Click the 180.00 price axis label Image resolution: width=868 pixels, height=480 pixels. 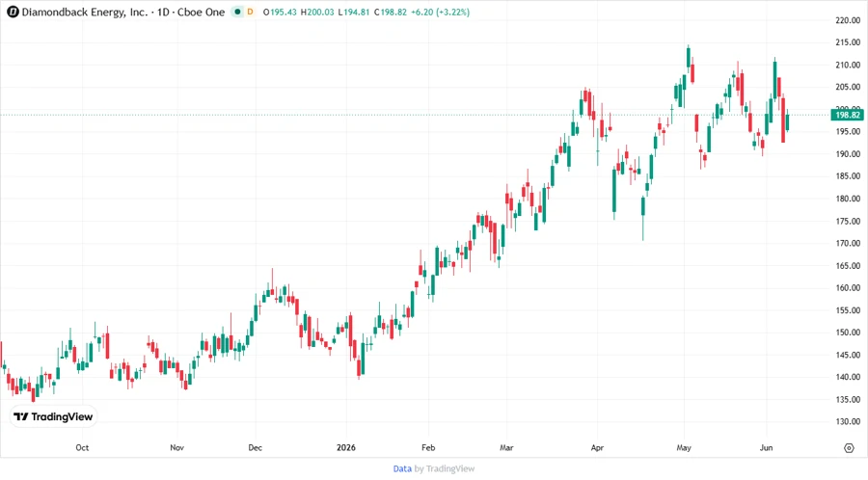(x=848, y=199)
